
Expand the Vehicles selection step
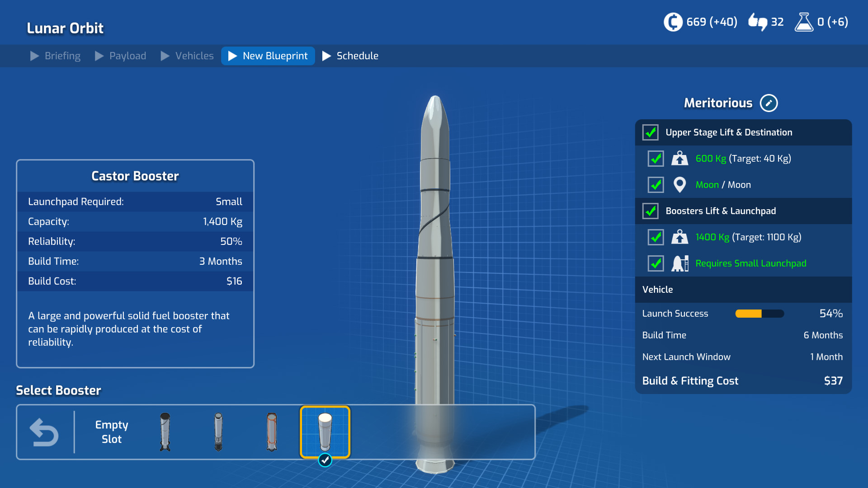tap(194, 56)
